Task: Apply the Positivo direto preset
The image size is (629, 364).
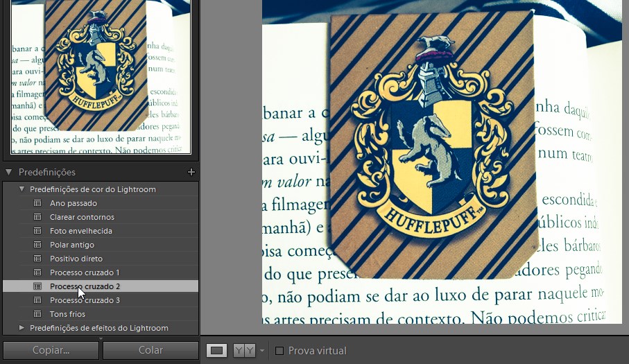Action: (76, 259)
